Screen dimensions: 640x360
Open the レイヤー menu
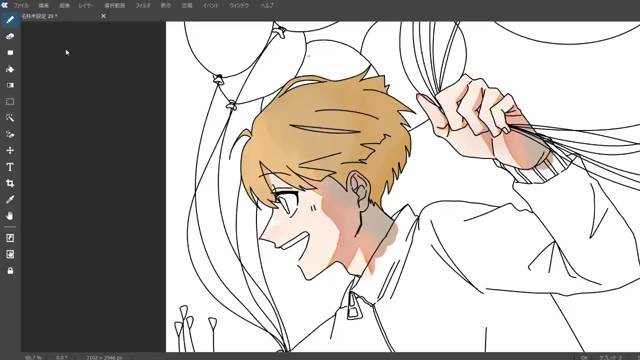click(86, 6)
